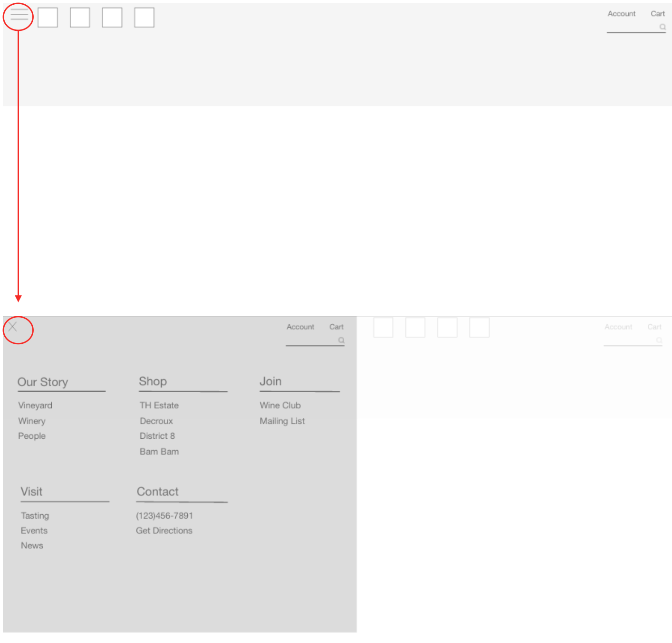Go to the Vineyard page
Viewport: 672px width, 643px height.
pyautogui.click(x=35, y=406)
